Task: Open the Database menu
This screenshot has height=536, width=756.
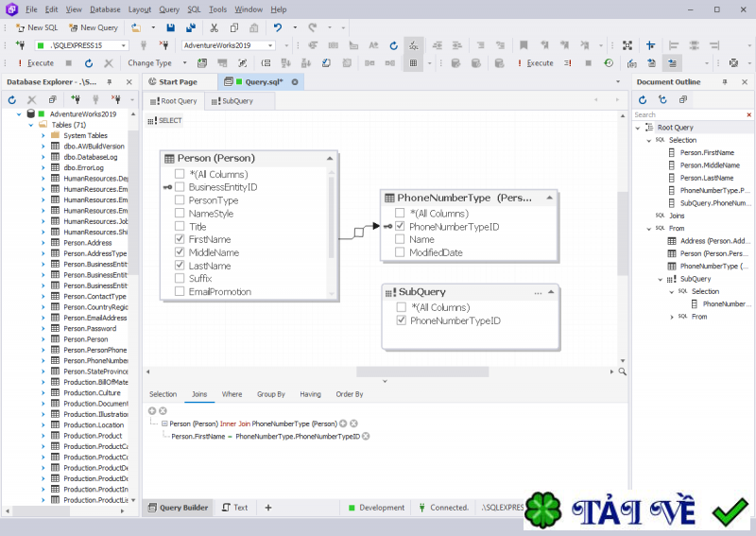Action: [x=105, y=9]
